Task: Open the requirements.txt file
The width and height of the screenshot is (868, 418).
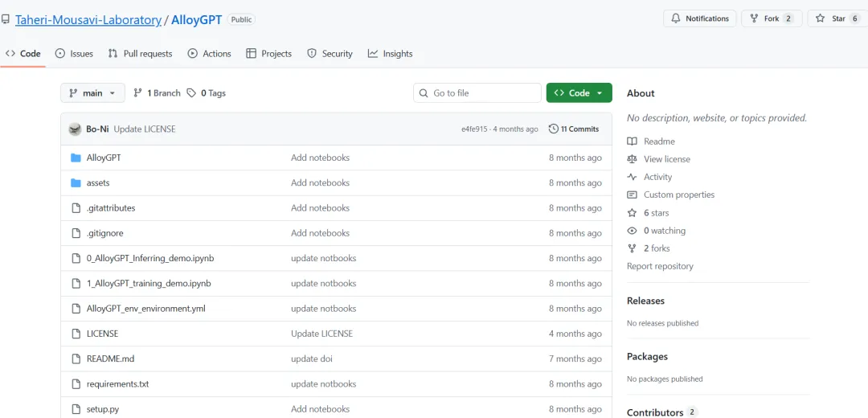Action: pos(118,383)
